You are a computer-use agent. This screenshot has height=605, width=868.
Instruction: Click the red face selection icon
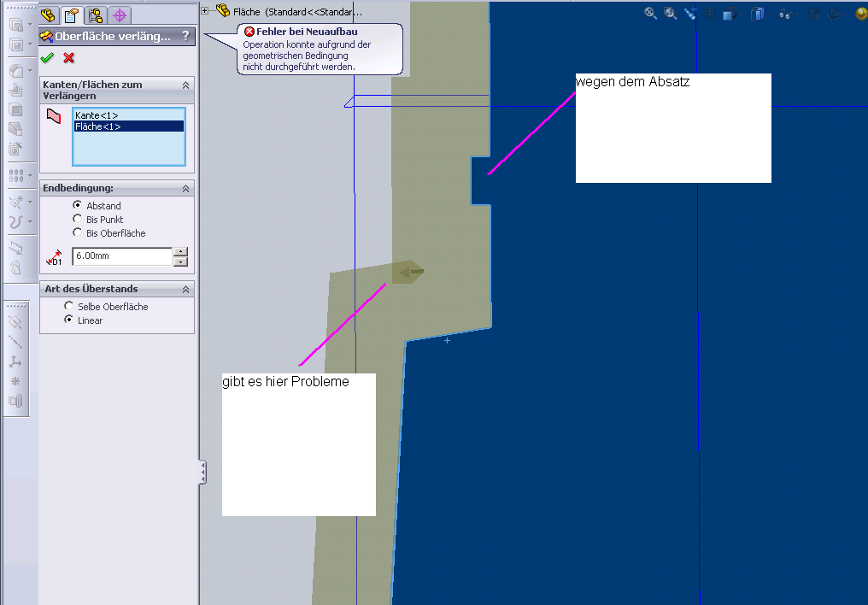(x=54, y=116)
